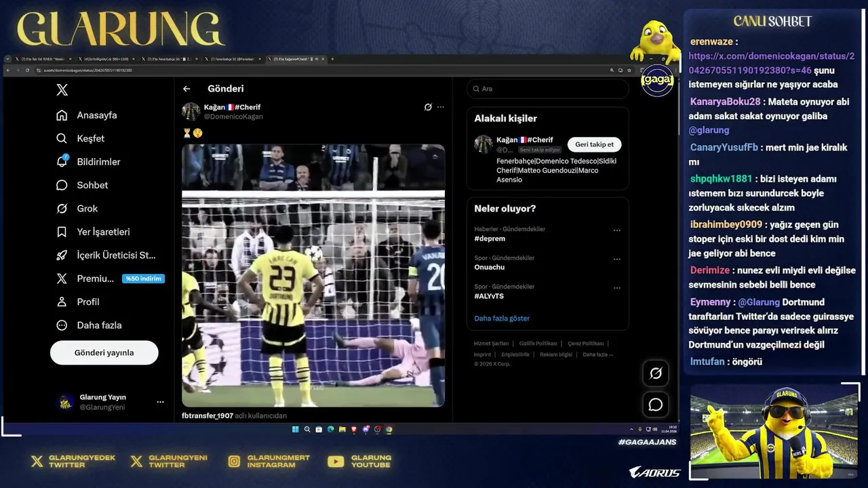This screenshot has height=488, width=868.
Task: Open Reklam bilgisi footer link
Action: click(556, 354)
